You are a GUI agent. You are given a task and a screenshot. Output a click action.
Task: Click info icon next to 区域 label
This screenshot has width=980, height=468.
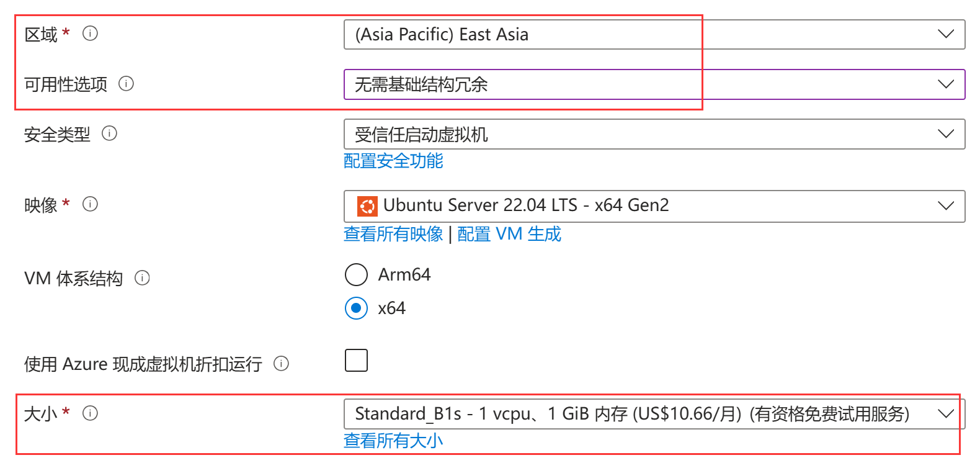(90, 34)
